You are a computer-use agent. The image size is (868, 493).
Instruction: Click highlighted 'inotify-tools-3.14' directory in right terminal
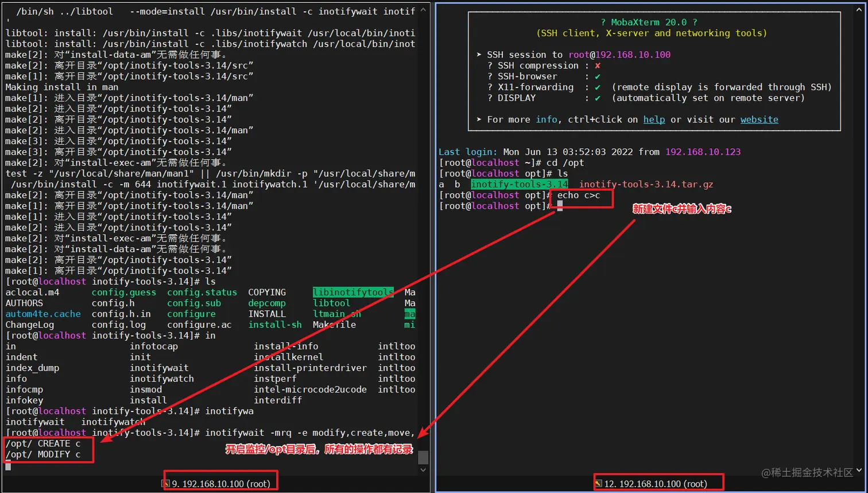(x=519, y=184)
